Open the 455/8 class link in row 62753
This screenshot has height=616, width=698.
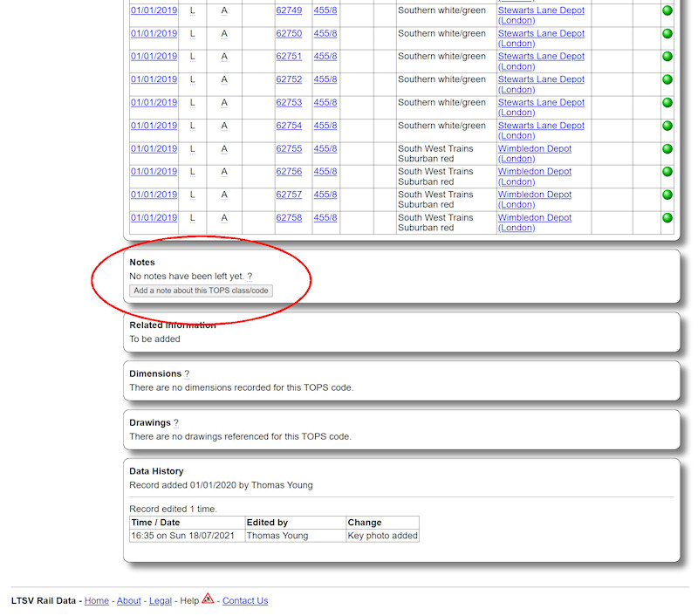point(325,102)
